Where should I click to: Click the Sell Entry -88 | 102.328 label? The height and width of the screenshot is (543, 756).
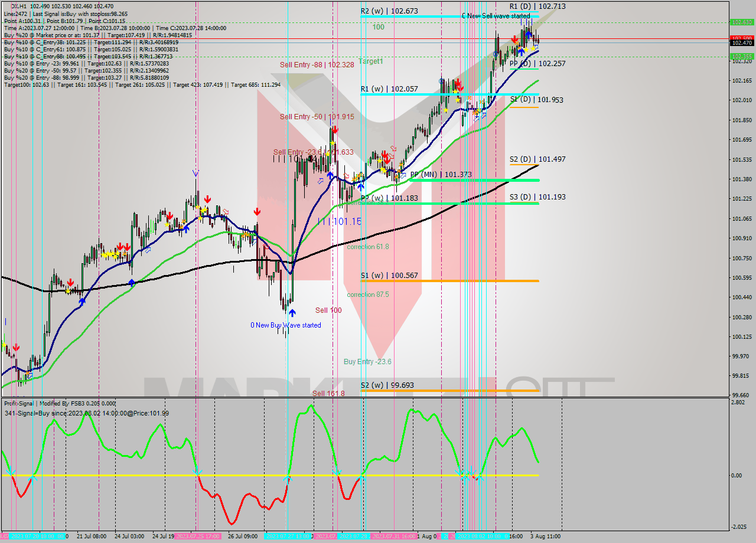click(317, 64)
